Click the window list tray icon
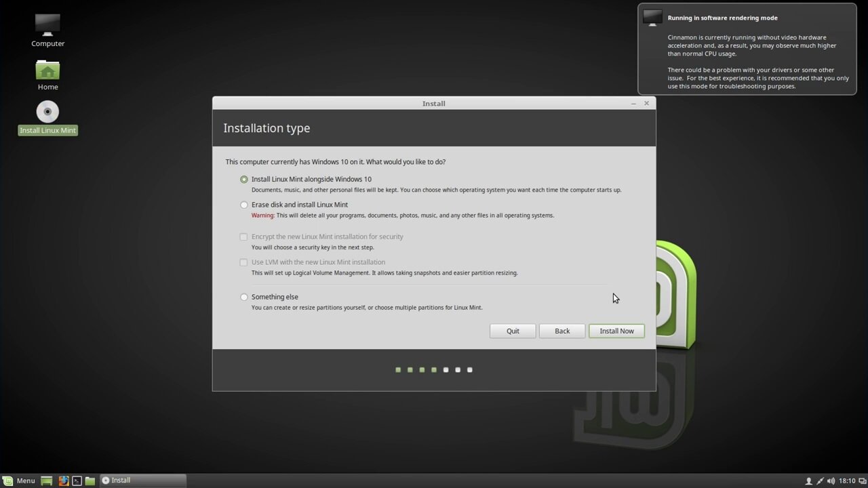This screenshot has width=868, height=488. point(861,481)
